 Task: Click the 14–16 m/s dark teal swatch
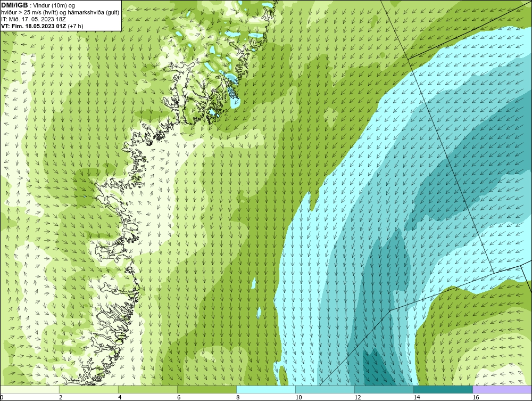[x=443, y=389]
